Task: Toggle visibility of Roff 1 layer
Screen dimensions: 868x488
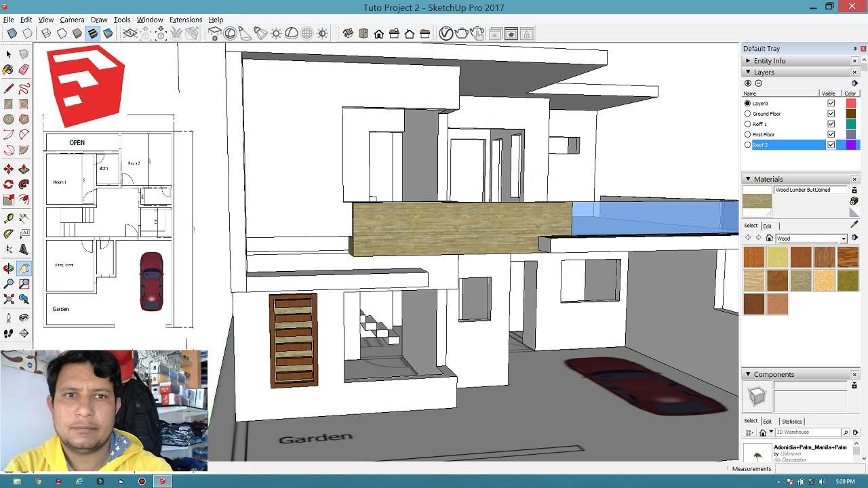Action: 831,124
